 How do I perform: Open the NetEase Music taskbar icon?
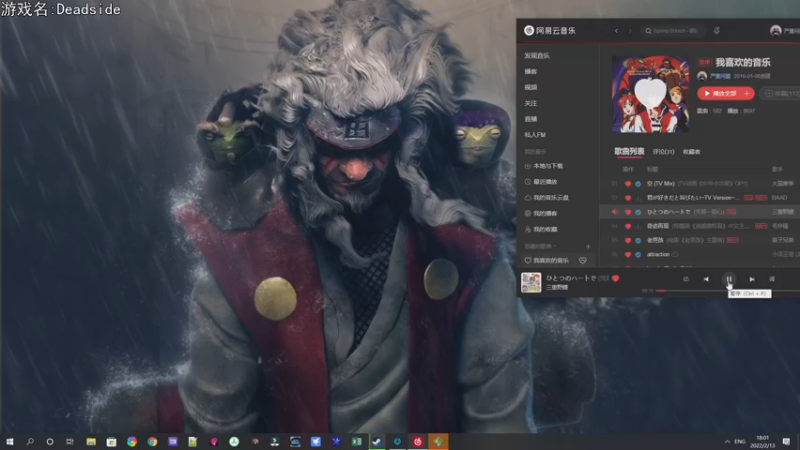418,441
